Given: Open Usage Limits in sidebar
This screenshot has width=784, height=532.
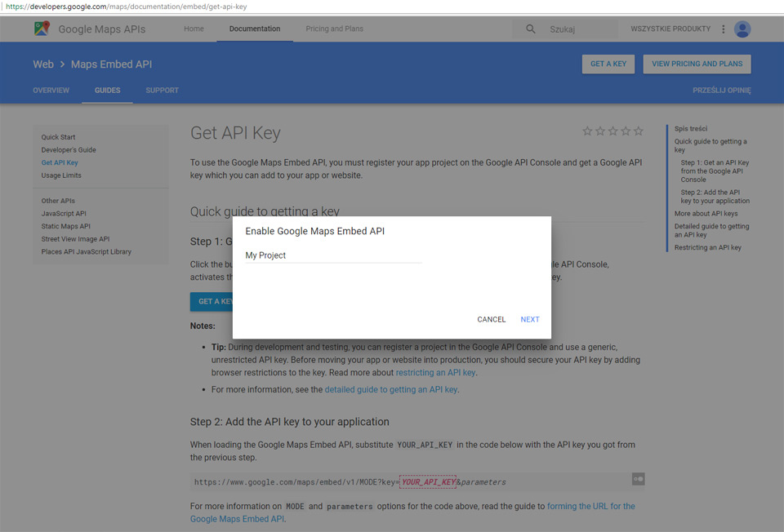Looking at the screenshot, I should 61,175.
